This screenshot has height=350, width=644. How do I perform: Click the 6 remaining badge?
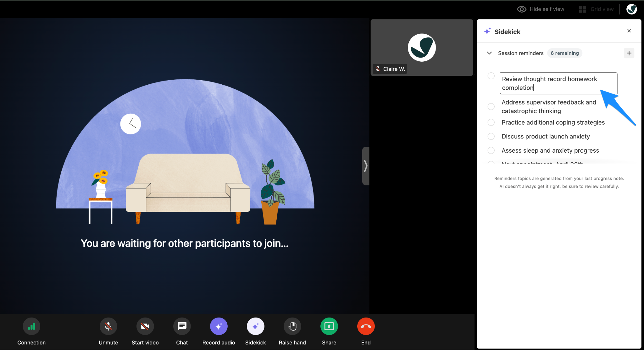[565, 53]
